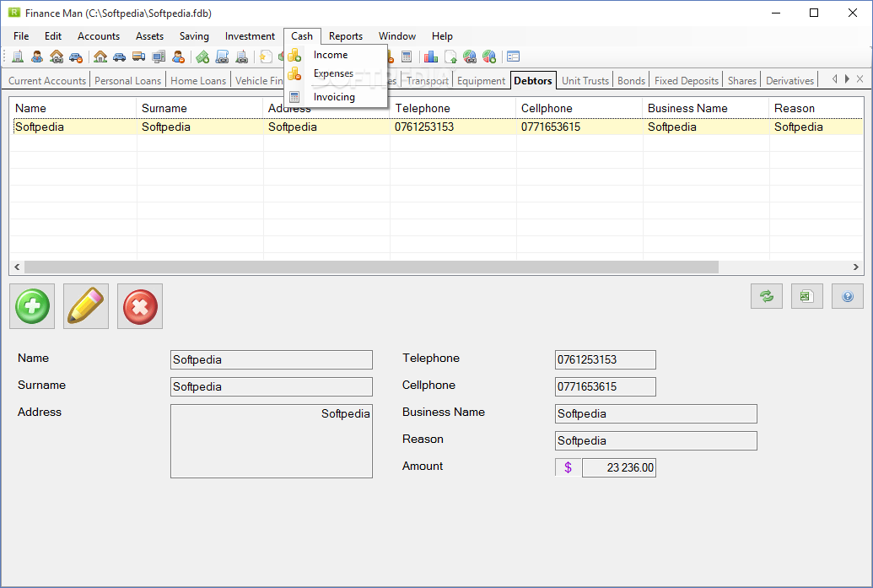Image resolution: width=873 pixels, height=588 pixels.
Task: Click into the Amount field showing 23 236.00
Action: pos(619,467)
